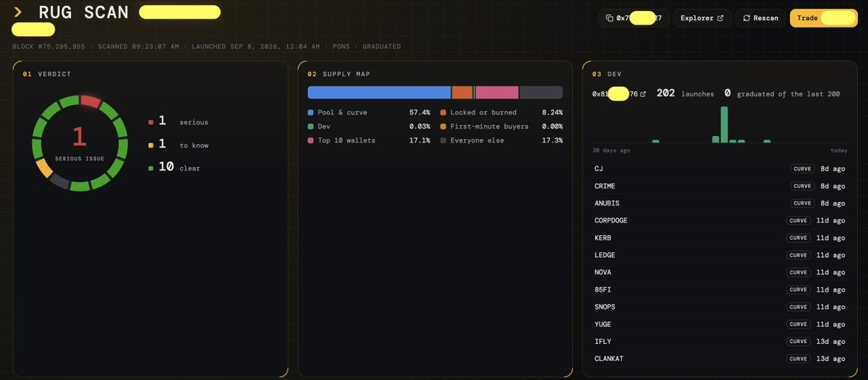This screenshot has width=868, height=380.
Task: Open the IFLY launch row
Action: tap(719, 342)
